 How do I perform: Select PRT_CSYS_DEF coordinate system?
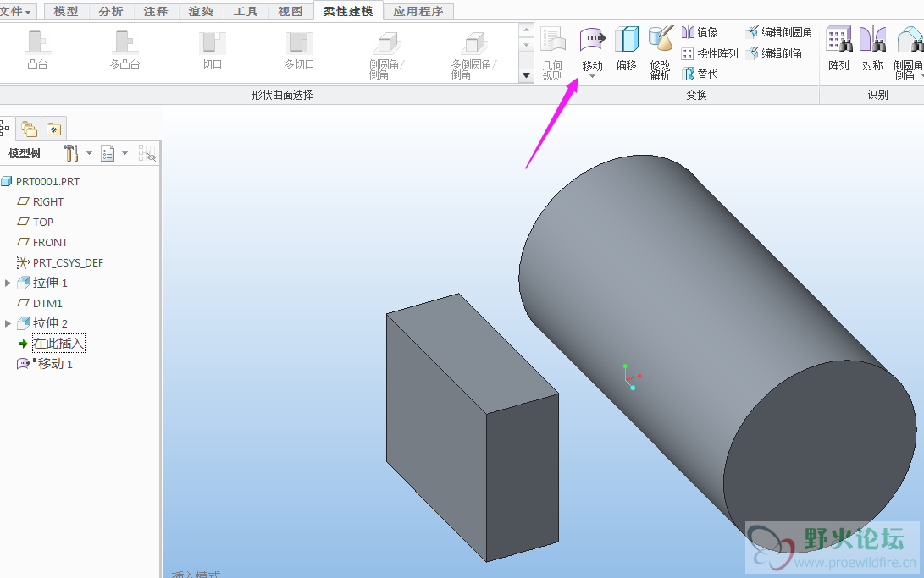coord(60,262)
